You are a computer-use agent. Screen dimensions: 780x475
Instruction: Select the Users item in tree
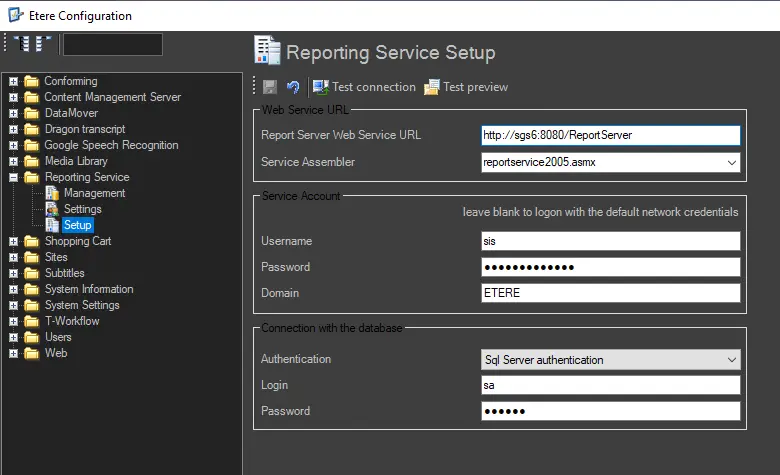tap(58, 337)
